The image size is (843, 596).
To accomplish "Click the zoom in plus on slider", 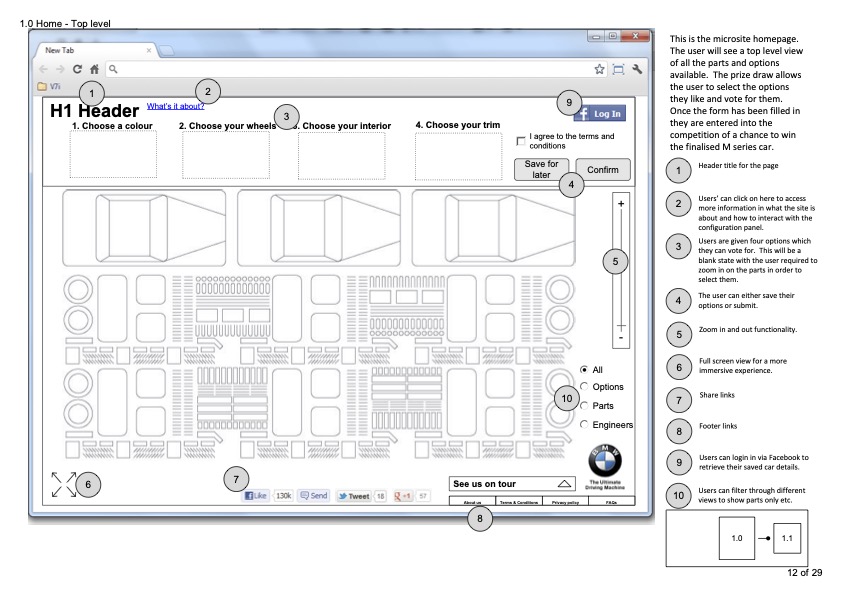I will coord(621,204).
